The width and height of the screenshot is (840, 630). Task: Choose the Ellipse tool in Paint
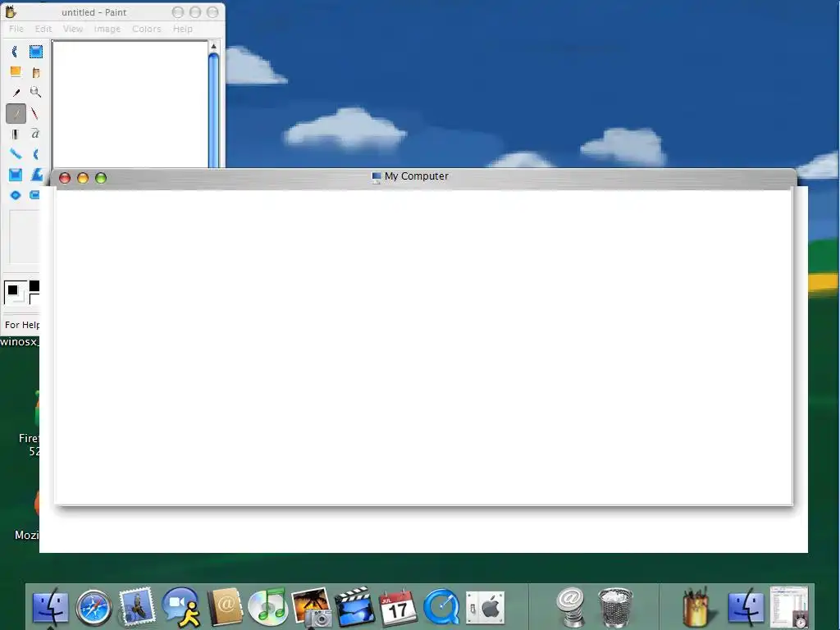pos(16,195)
